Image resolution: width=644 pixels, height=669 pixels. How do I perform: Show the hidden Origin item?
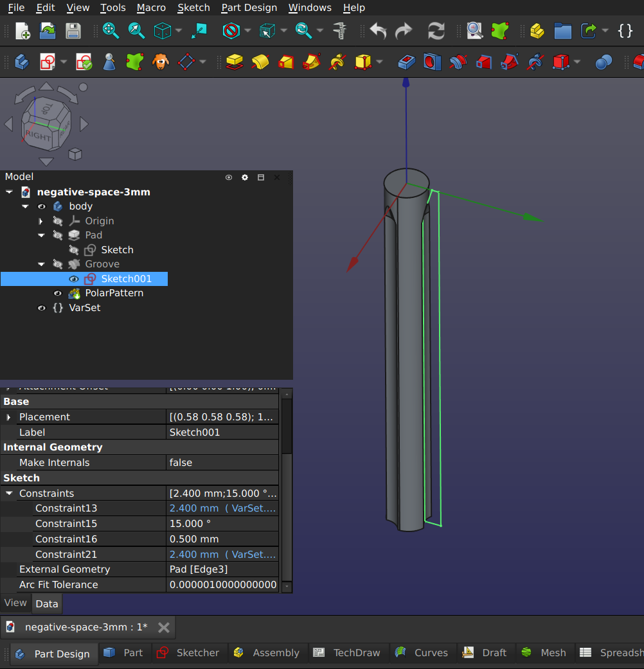[58, 221]
